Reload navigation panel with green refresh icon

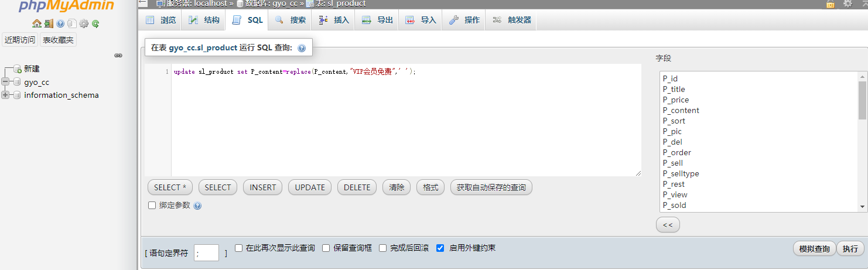(95, 24)
